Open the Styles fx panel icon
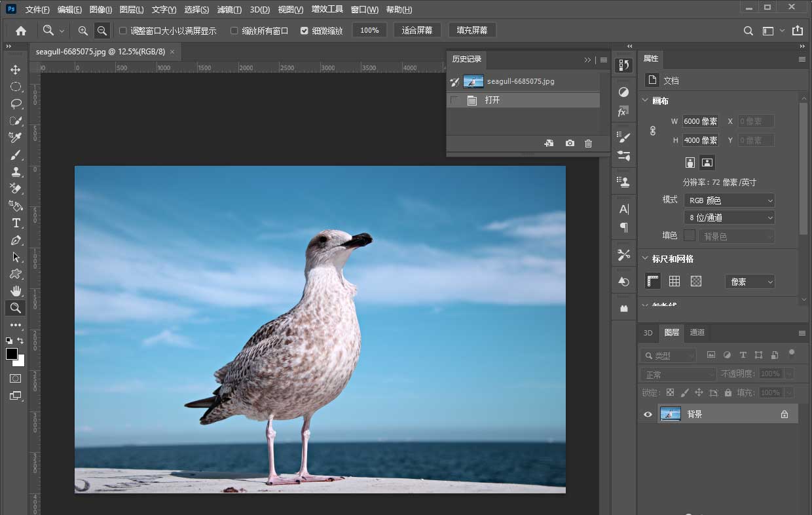 [x=624, y=112]
